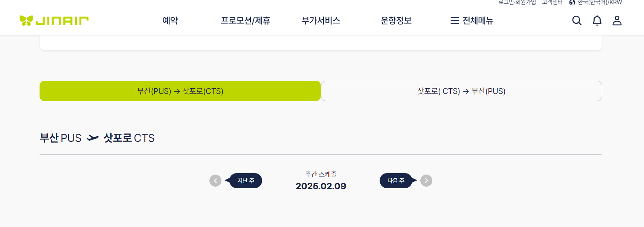Image resolution: width=644 pixels, height=227 pixels.
Task: Select the globe language icon
Action: click(x=572, y=3)
